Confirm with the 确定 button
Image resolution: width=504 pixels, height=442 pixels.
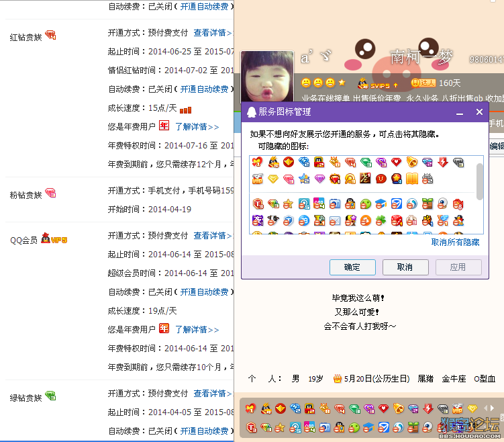[352, 267]
